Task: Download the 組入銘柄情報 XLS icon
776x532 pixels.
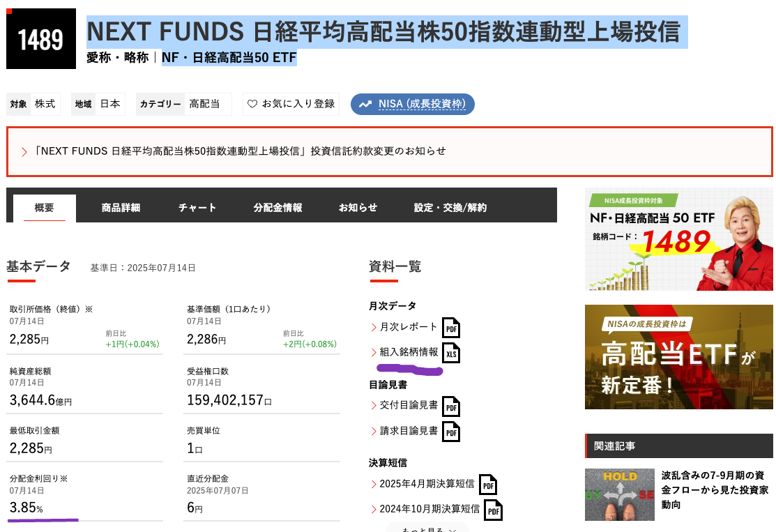Action: pos(451,353)
